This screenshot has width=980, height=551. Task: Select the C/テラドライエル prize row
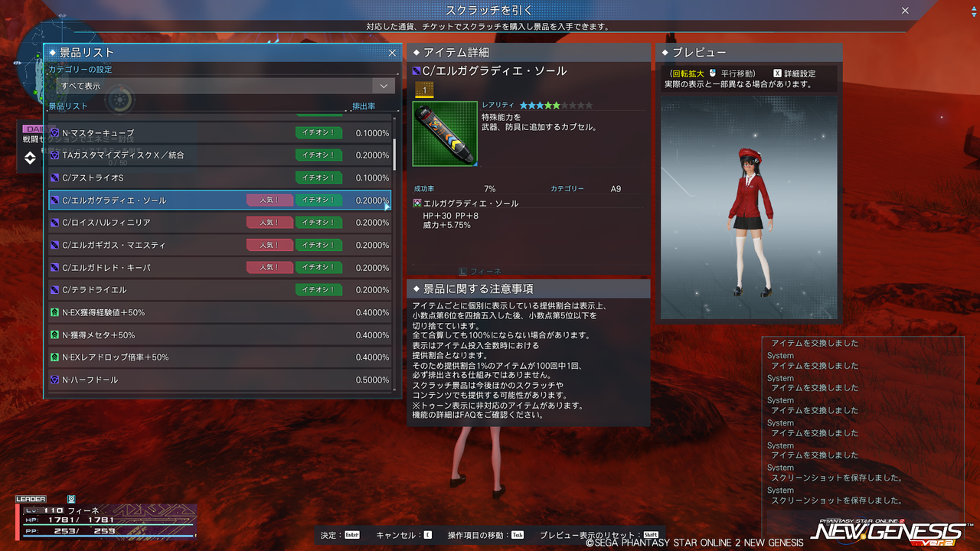click(220, 290)
